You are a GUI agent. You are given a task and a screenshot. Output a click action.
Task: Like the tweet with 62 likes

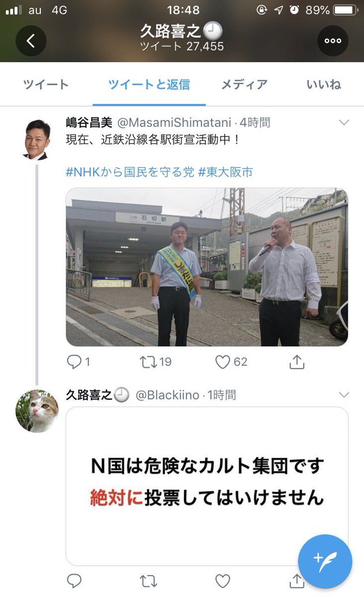point(223,362)
